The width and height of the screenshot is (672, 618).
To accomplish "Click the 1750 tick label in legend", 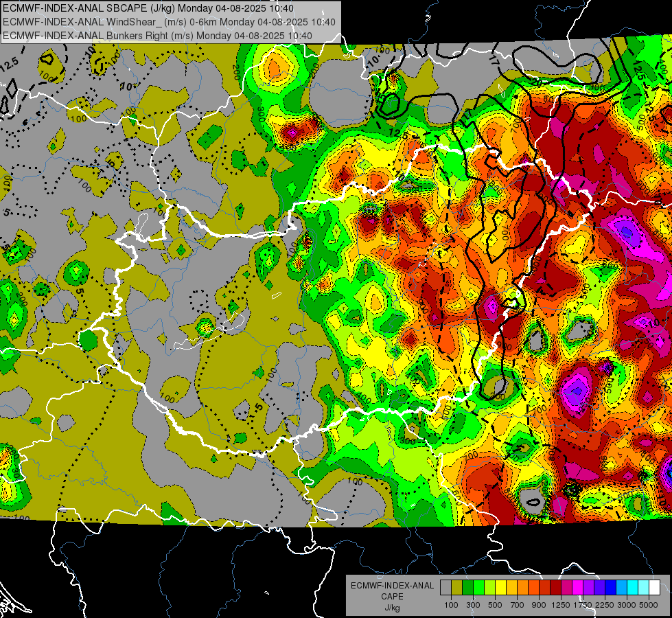I will pyautogui.click(x=583, y=605).
